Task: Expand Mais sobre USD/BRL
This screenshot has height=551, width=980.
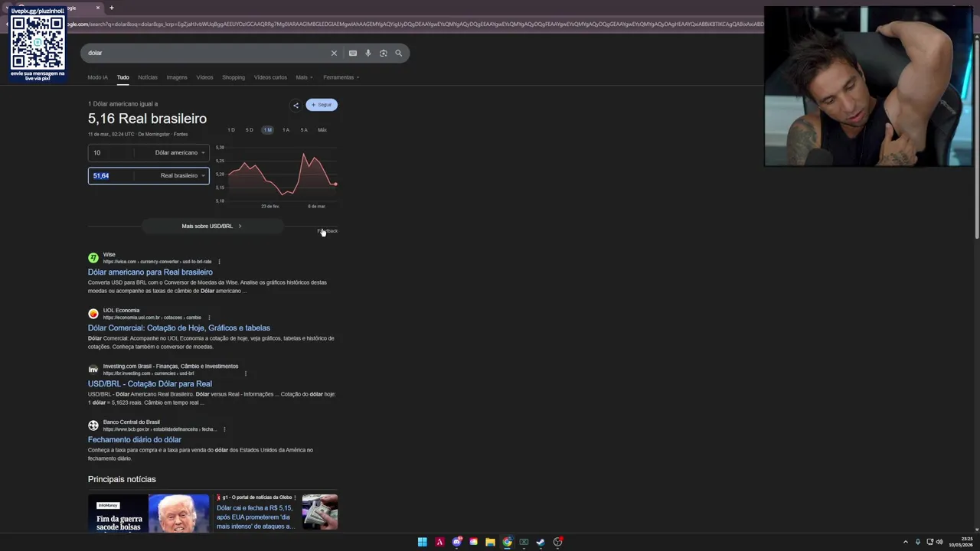Action: 212,226
